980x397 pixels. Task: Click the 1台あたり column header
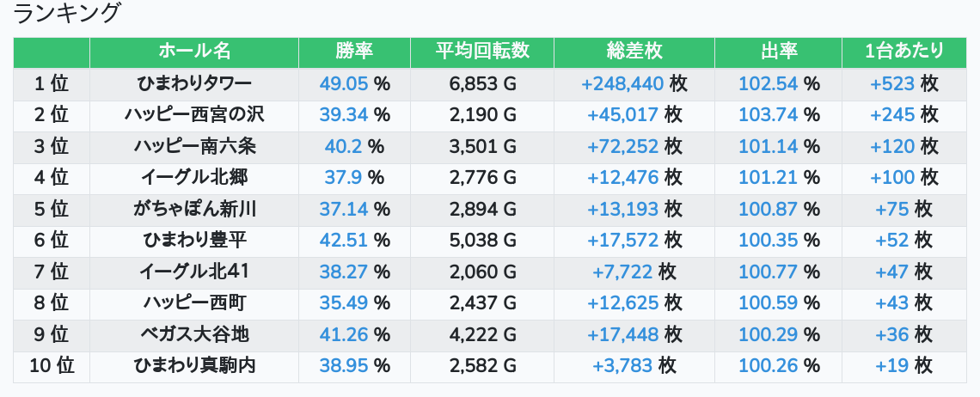[903, 52]
